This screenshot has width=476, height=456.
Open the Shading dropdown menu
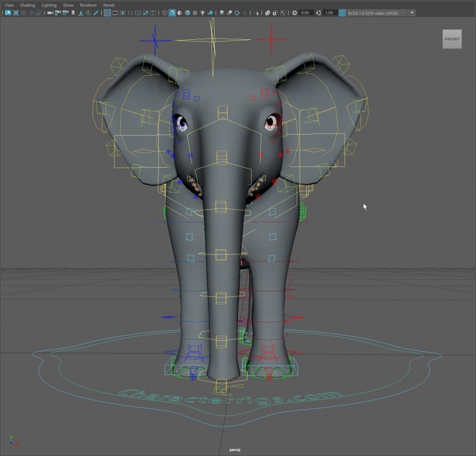click(27, 5)
